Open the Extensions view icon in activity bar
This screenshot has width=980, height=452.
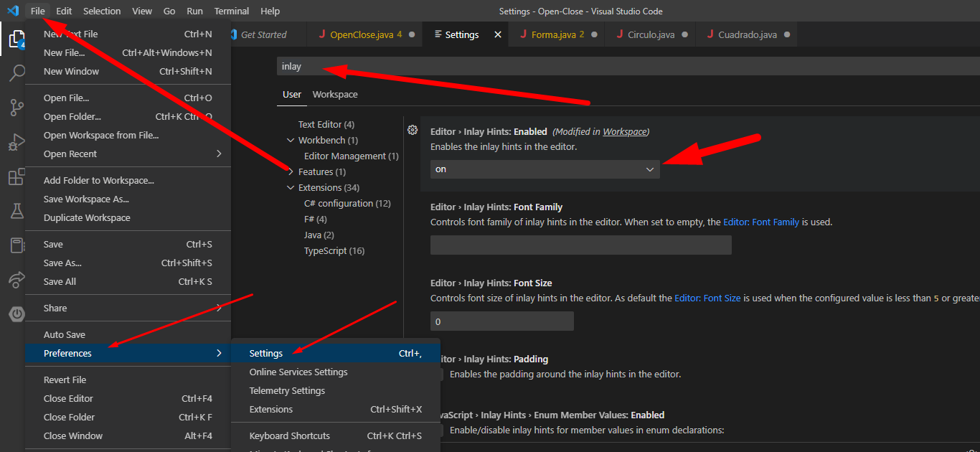coord(16,177)
